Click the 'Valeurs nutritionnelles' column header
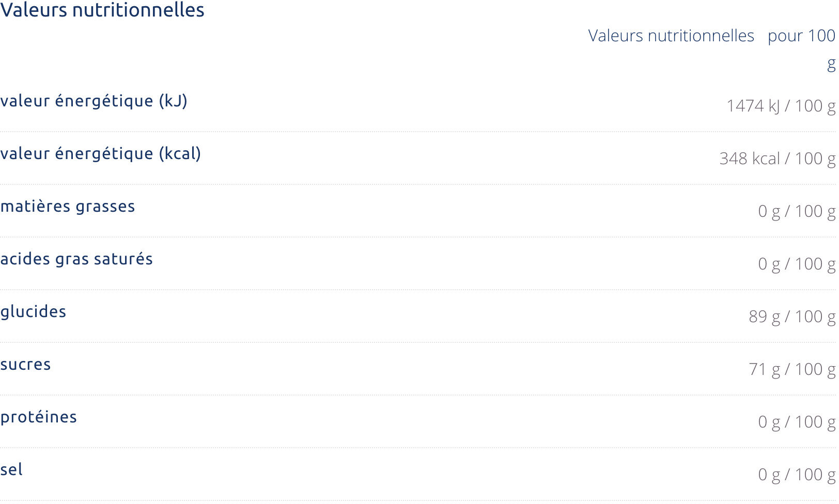Screen dimensions: 839x504 click(x=671, y=36)
